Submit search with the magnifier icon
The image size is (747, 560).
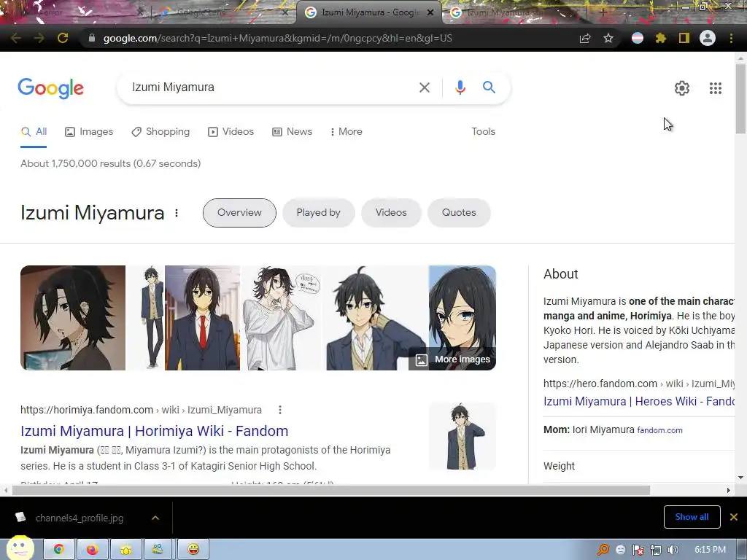[x=489, y=87]
